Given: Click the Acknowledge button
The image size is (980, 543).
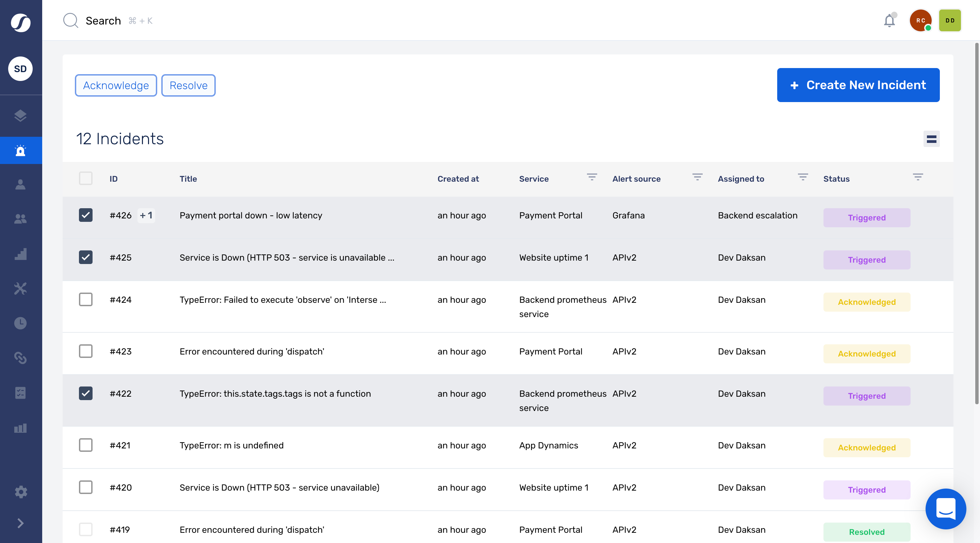Looking at the screenshot, I should (x=116, y=85).
